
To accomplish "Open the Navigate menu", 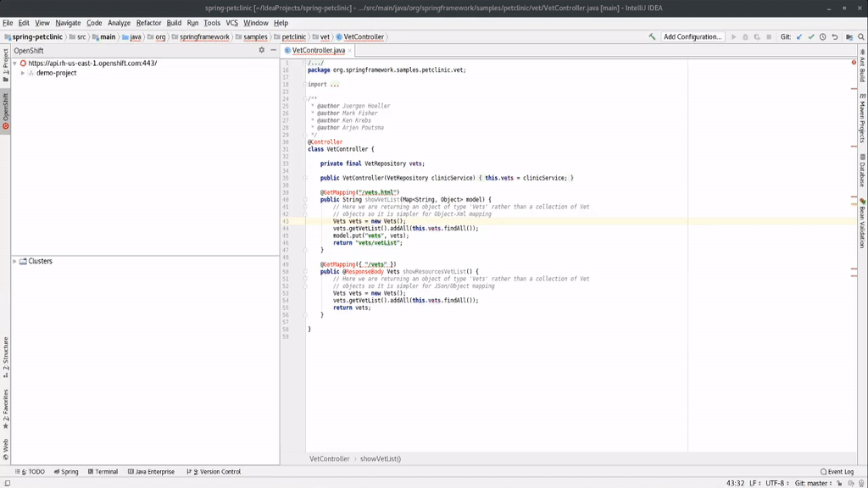I will (x=68, y=23).
